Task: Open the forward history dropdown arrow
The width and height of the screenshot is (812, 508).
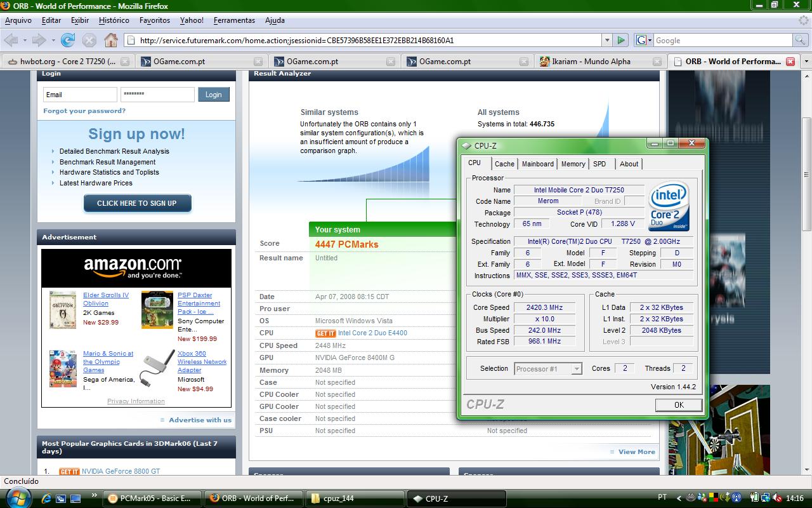Action: (53, 40)
